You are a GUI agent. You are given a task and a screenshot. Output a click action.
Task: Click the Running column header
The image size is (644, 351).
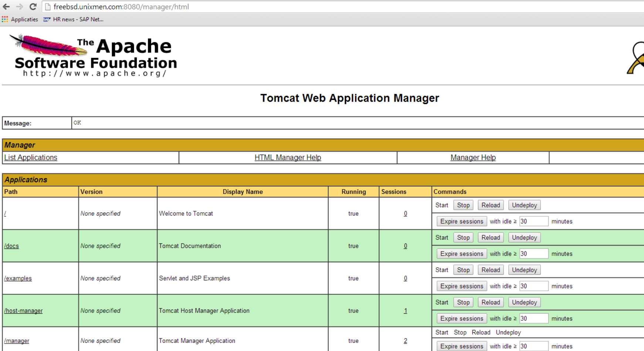(x=353, y=192)
